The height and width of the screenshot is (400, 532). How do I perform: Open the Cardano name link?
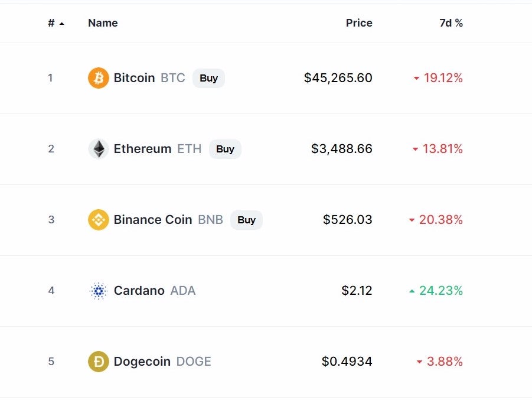[139, 291]
